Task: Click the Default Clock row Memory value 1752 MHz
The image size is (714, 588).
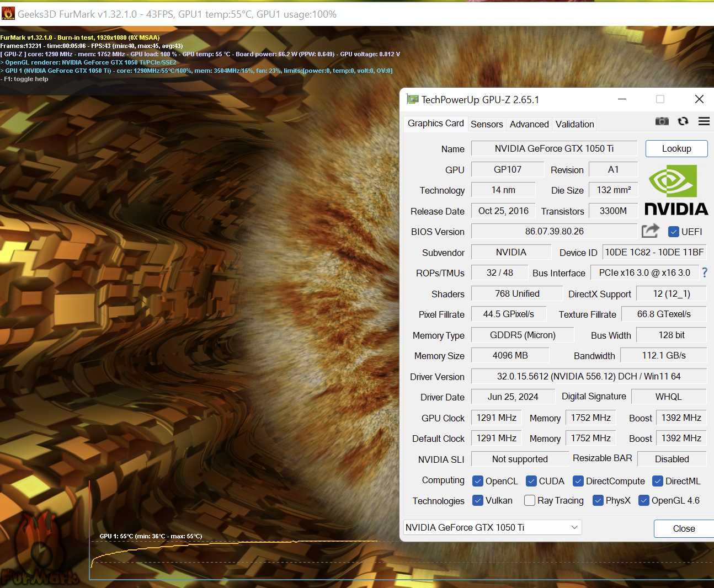Action: [590, 438]
